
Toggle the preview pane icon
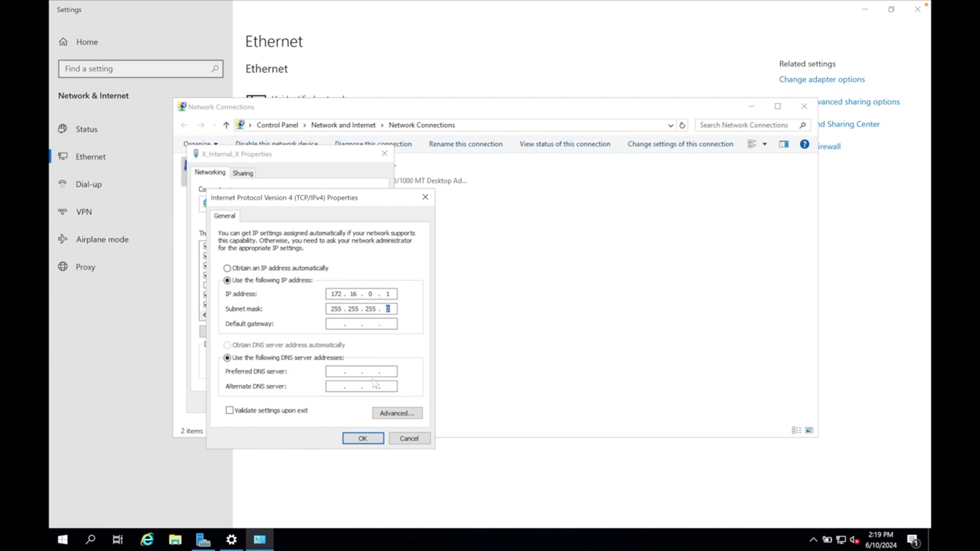[x=784, y=144]
